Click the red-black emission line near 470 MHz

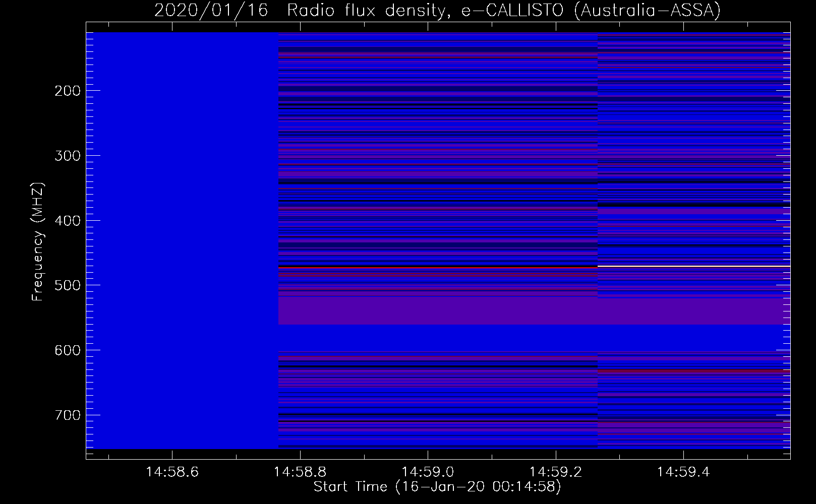pos(438,267)
